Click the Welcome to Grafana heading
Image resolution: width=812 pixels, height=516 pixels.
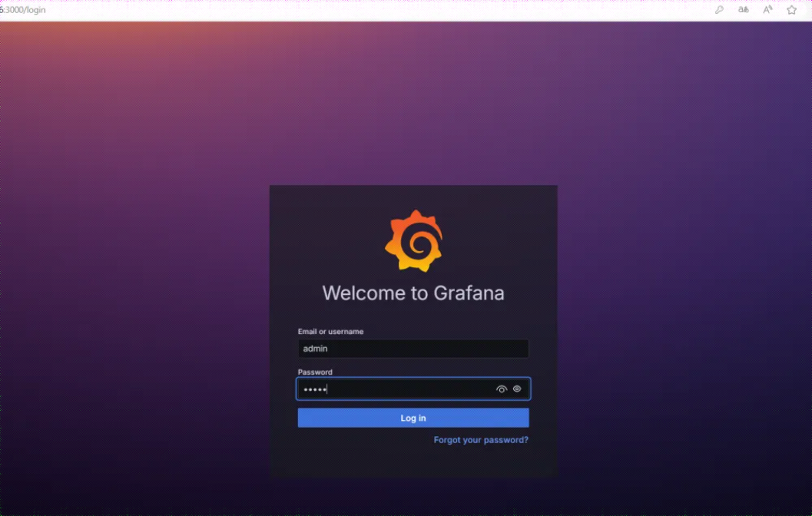[413, 293]
